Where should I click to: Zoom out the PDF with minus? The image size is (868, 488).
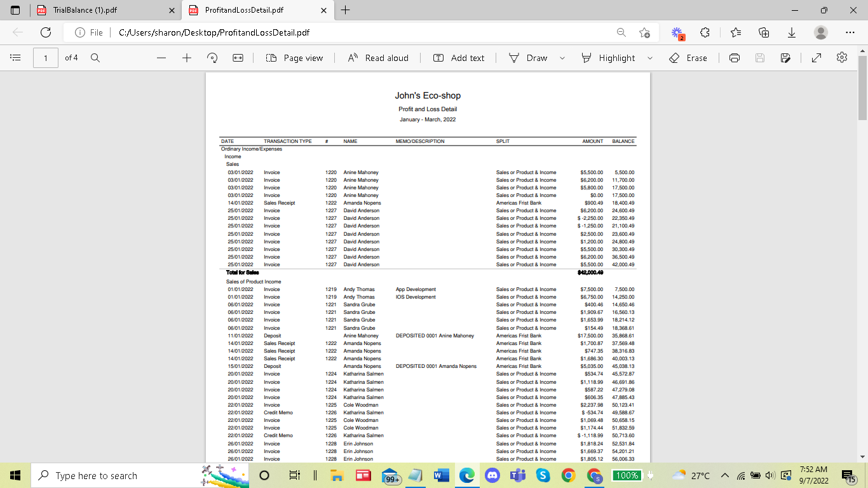pyautogui.click(x=161, y=58)
